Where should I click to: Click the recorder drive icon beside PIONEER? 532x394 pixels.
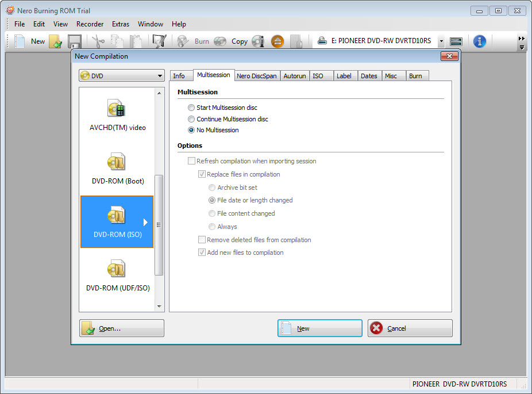(x=322, y=41)
